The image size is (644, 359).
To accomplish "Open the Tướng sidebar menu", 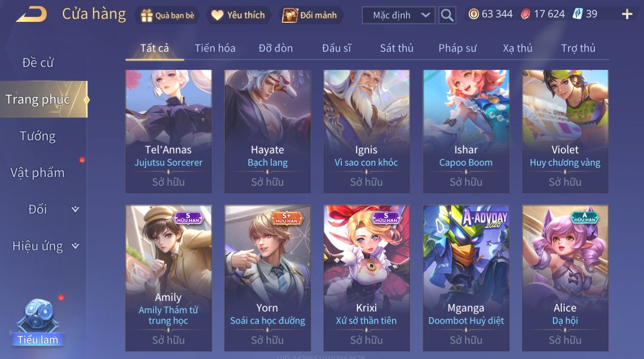I will pos(38,136).
